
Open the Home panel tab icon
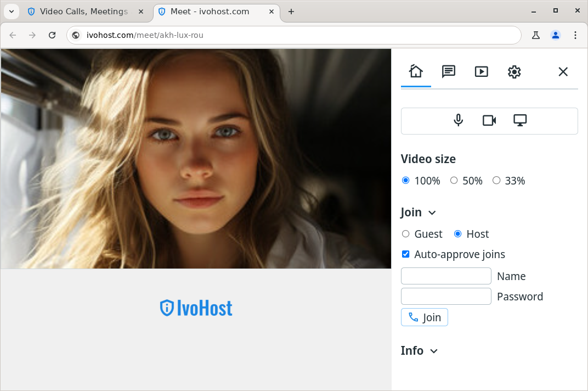click(x=416, y=71)
